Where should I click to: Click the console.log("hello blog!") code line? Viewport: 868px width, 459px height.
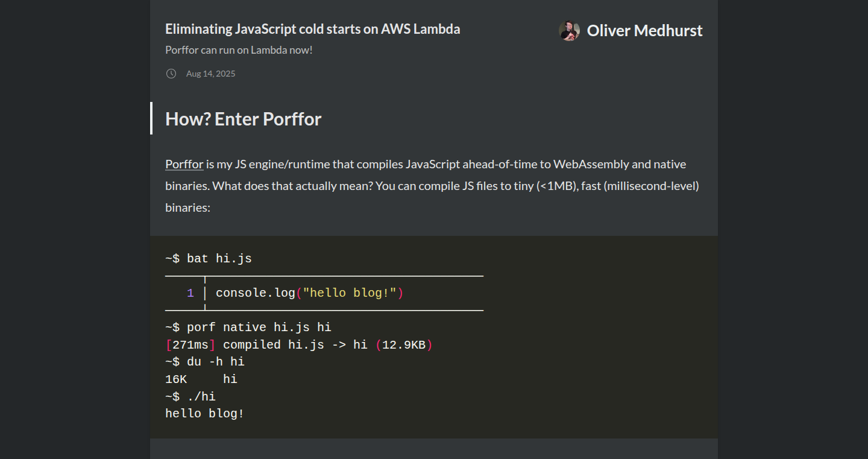point(309,293)
